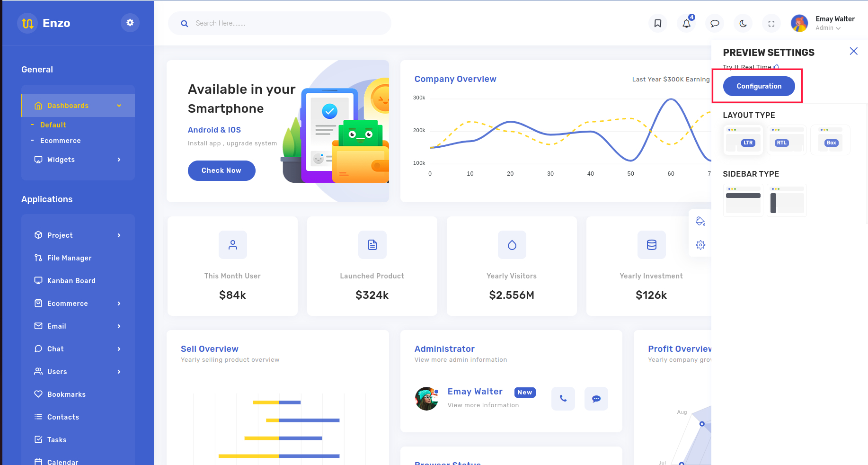Choose the horizontal sidebar type thumbnail
This screenshot has width=868, height=465.
coord(743,200)
